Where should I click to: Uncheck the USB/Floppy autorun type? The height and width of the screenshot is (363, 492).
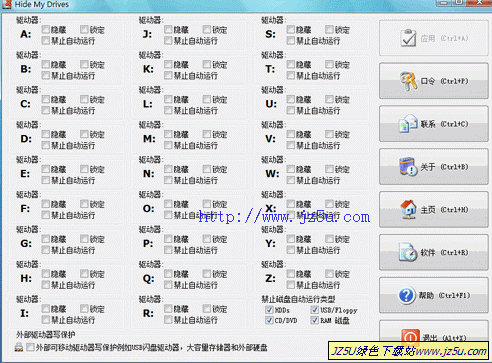[x=314, y=310]
